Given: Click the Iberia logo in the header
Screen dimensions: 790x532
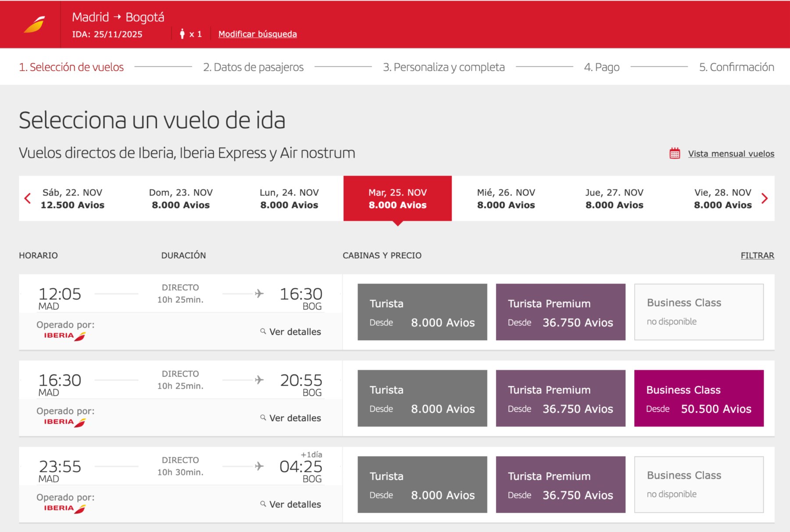Looking at the screenshot, I should (34, 25).
